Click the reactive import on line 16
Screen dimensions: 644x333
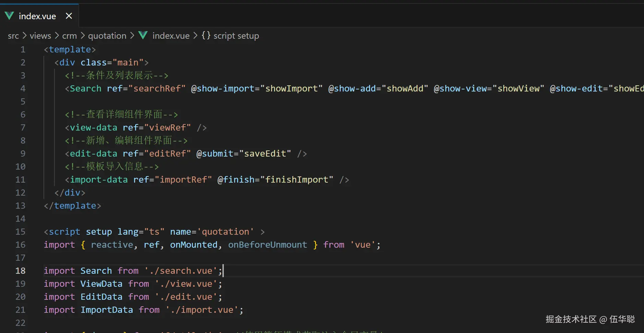(112, 245)
